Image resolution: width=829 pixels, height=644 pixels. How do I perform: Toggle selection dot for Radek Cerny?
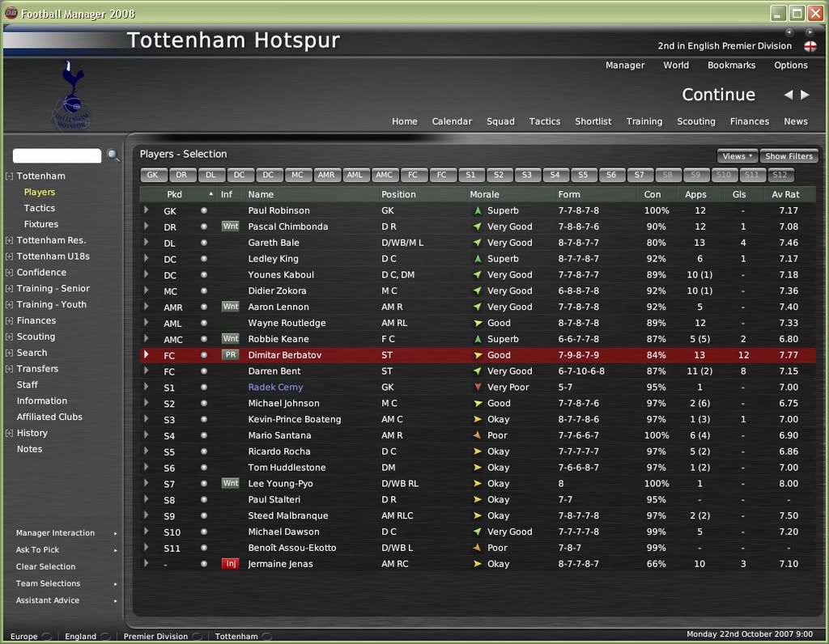(x=203, y=387)
